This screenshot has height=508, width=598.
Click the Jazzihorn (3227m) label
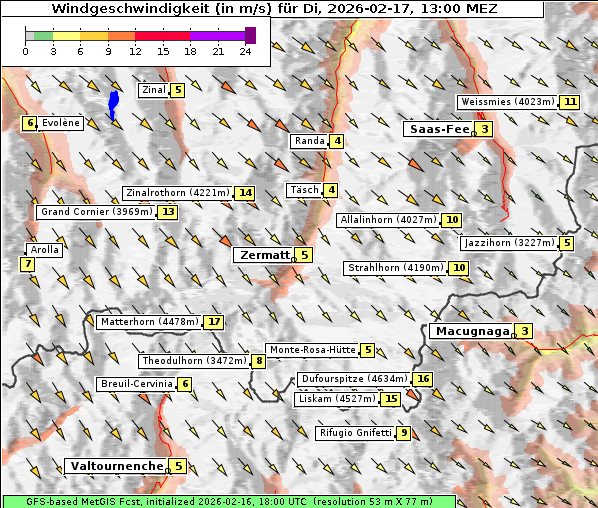pyautogui.click(x=509, y=243)
